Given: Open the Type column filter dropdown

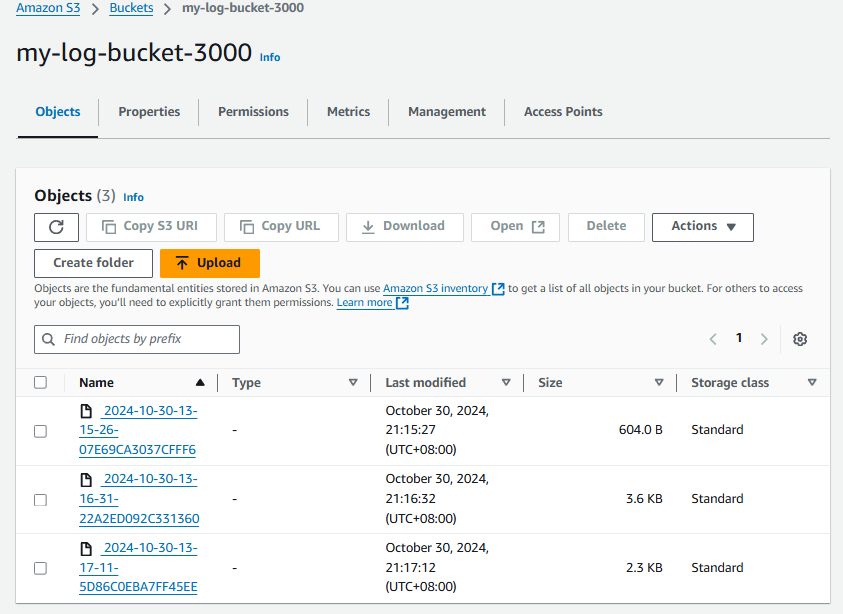Looking at the screenshot, I should [353, 382].
